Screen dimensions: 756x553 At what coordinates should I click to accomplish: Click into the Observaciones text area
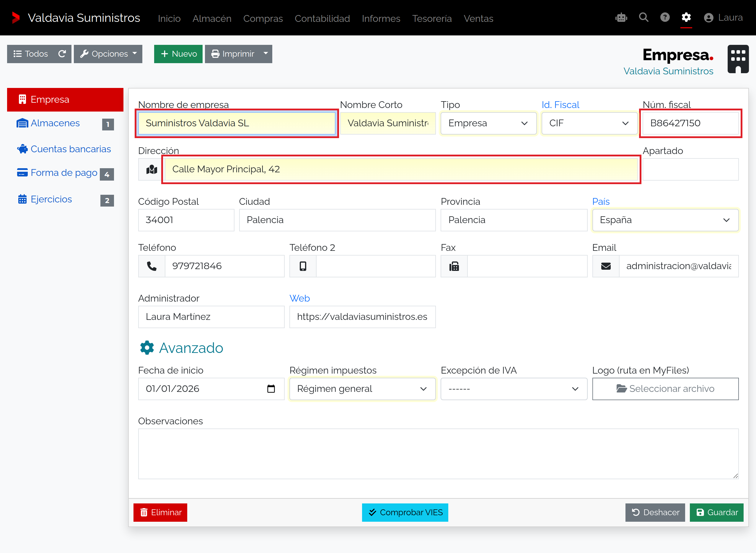point(438,454)
